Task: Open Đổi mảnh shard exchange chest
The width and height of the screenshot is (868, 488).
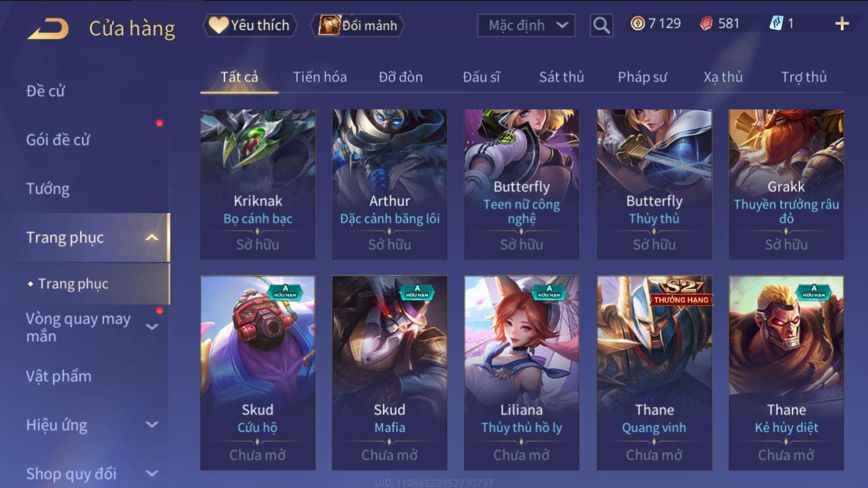Action: (x=358, y=25)
